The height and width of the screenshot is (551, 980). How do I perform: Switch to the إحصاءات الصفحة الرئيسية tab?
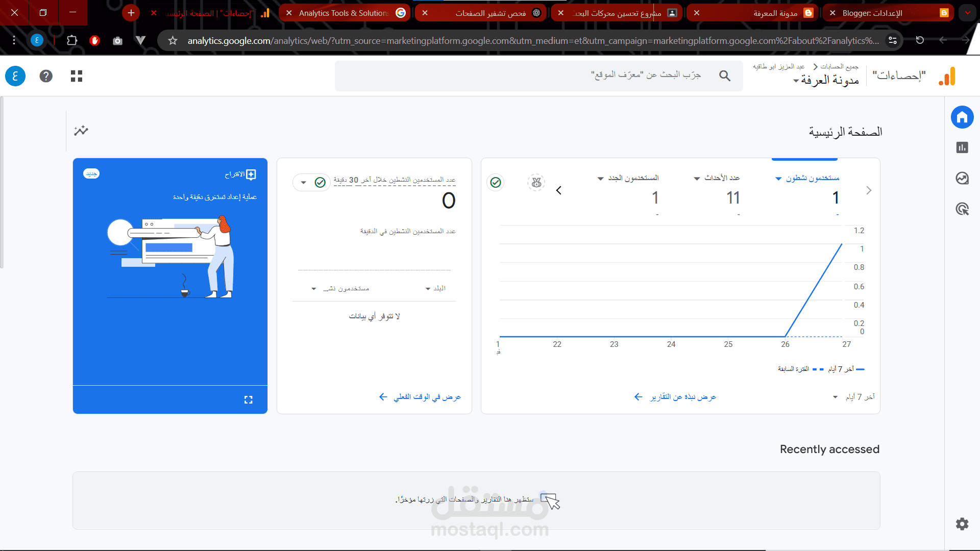coord(209,13)
